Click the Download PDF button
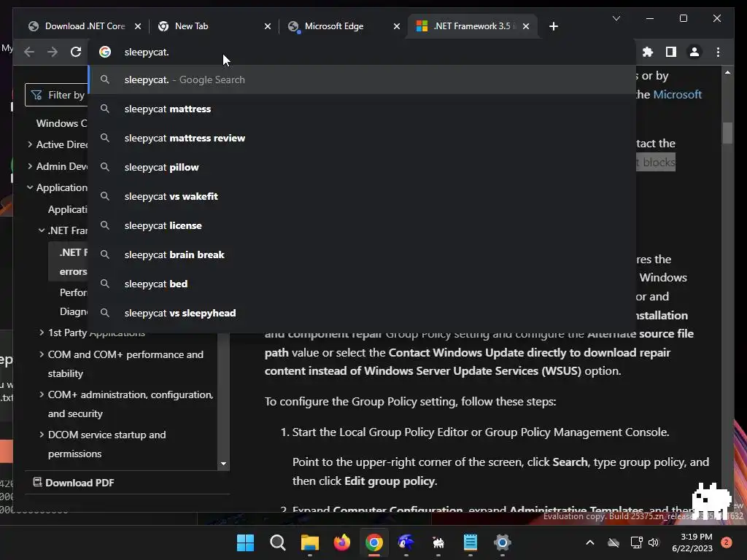The width and height of the screenshot is (747, 560). [74, 483]
